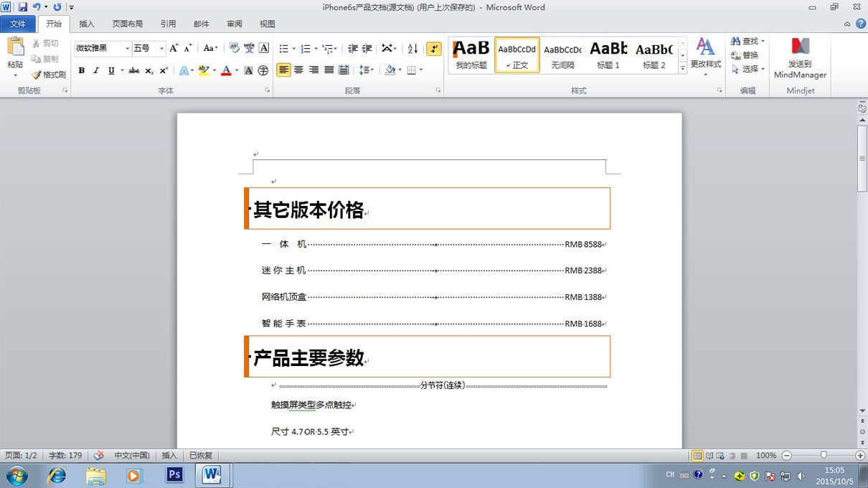
Task: Switch to the Page Layout (页面布局) tab
Action: tap(128, 24)
